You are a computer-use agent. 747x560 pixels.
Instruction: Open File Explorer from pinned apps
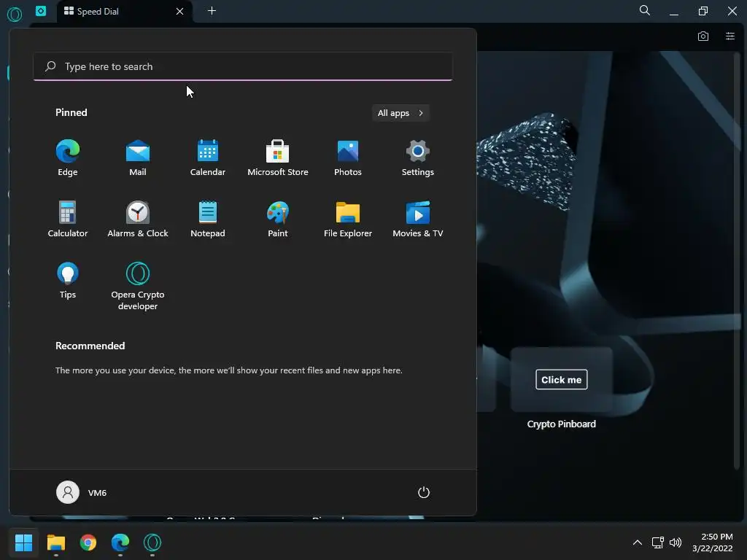pos(348,219)
